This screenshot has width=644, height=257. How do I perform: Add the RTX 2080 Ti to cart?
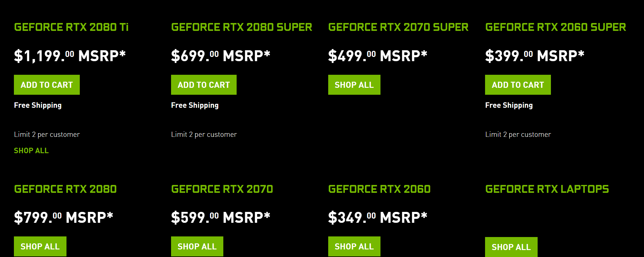pyautogui.click(x=47, y=85)
